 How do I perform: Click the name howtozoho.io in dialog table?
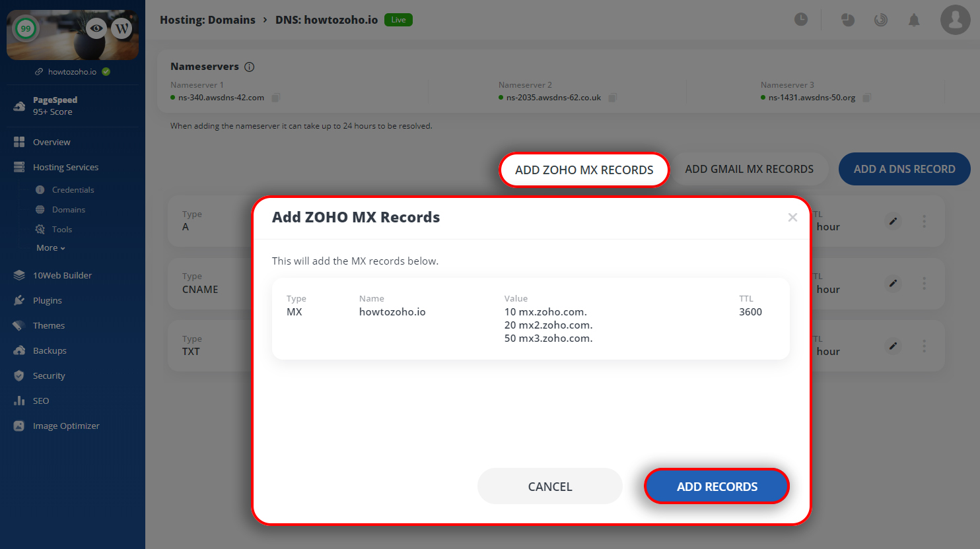pos(392,311)
